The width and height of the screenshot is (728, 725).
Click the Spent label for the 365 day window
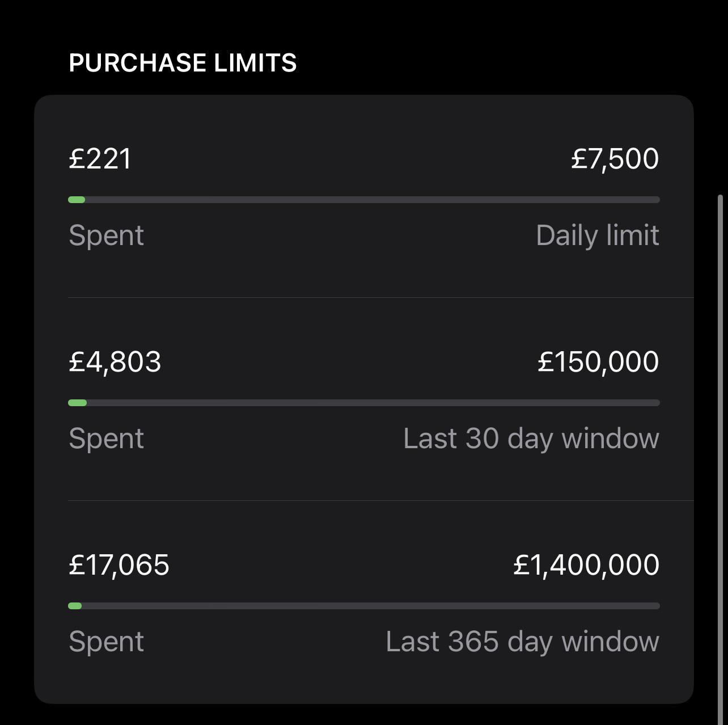click(x=105, y=641)
